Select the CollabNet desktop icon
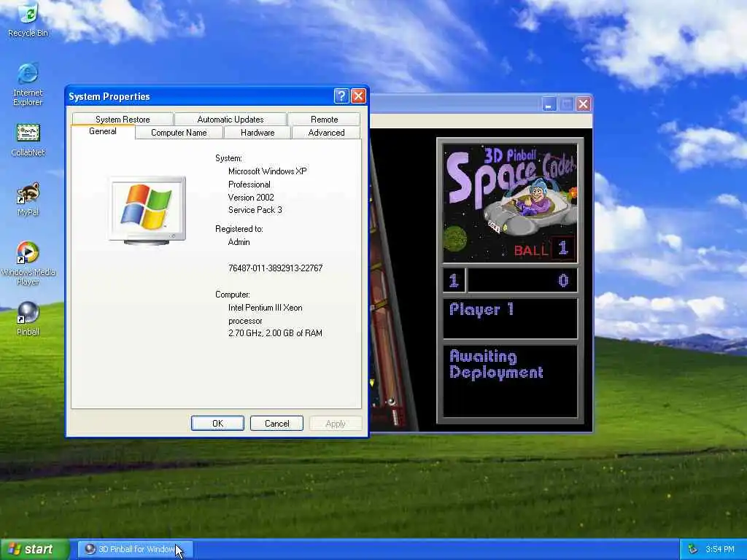Screen dimensions: 747x560 coord(28,139)
